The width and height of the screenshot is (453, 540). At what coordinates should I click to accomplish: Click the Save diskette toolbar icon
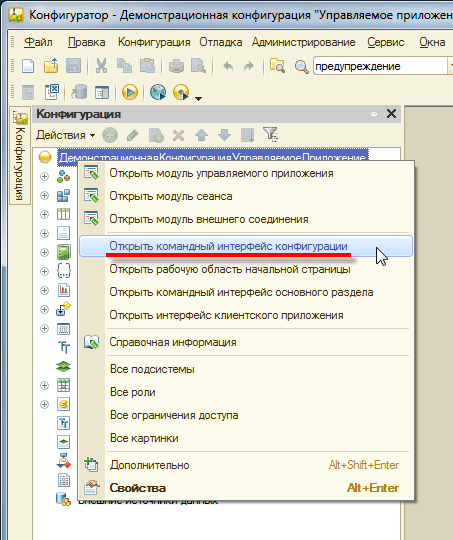73,66
